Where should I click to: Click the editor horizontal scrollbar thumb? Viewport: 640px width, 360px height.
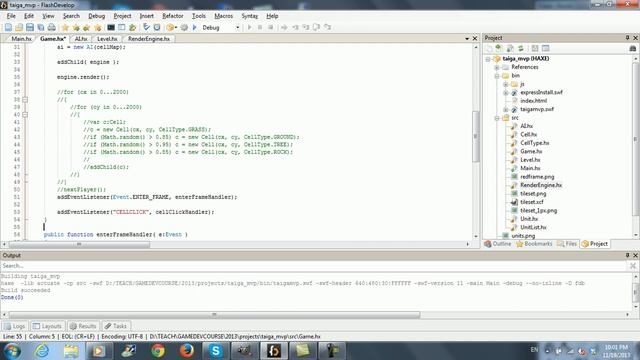pyautogui.click(x=79, y=244)
